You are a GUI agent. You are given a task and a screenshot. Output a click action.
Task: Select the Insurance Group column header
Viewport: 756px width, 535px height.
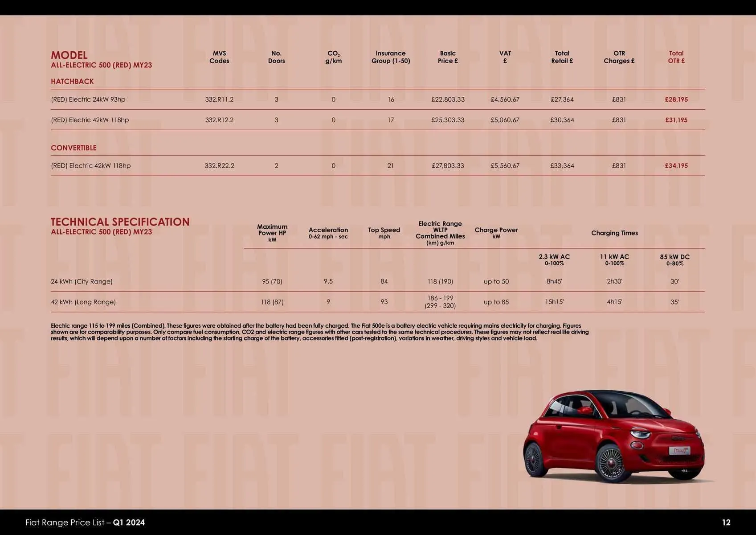[390, 57]
